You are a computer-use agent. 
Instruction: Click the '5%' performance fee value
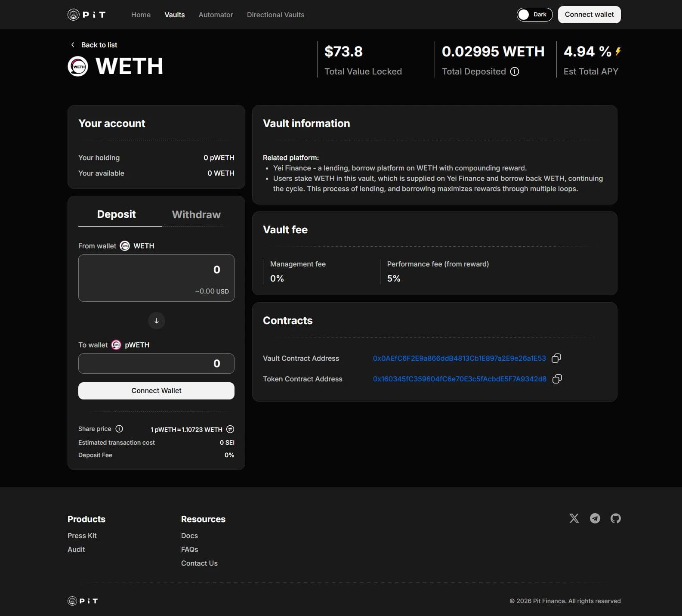394,279
